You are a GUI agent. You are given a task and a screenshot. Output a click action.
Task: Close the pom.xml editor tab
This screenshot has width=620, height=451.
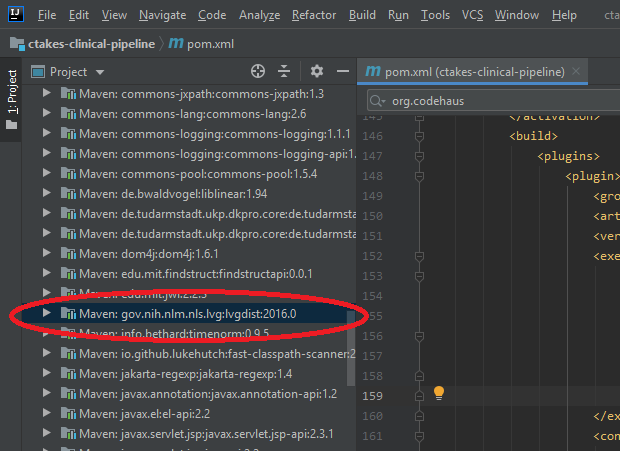pyautogui.click(x=576, y=71)
